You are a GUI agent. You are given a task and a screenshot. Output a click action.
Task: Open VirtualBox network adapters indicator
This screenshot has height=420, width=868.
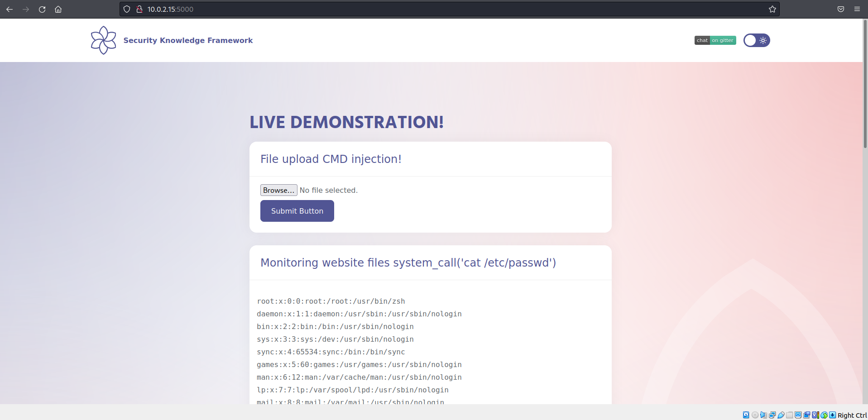[x=772, y=415]
